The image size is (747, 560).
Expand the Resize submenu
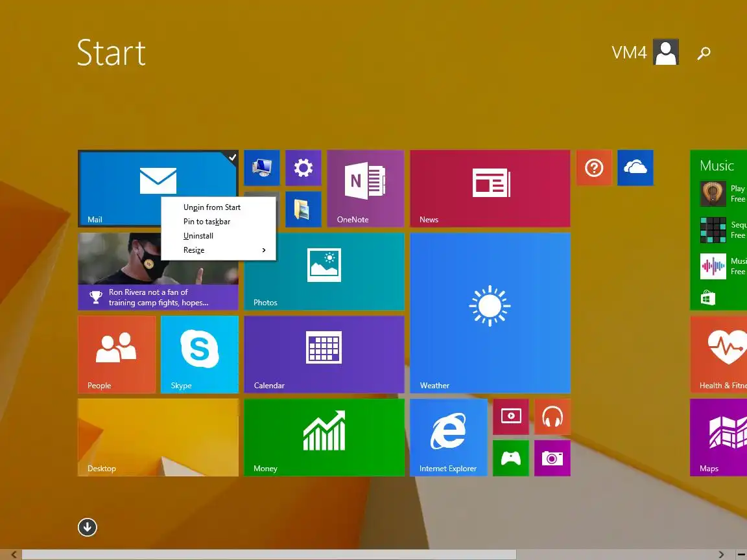click(218, 250)
